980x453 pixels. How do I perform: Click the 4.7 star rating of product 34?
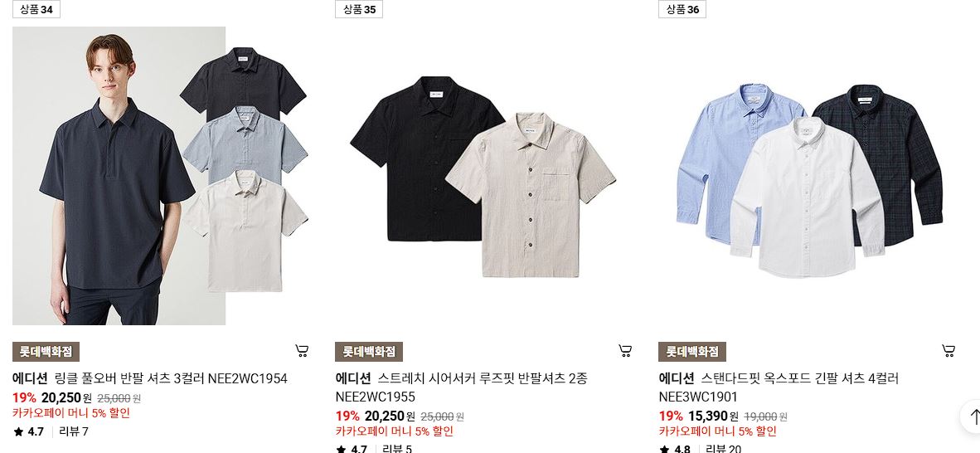point(29,431)
